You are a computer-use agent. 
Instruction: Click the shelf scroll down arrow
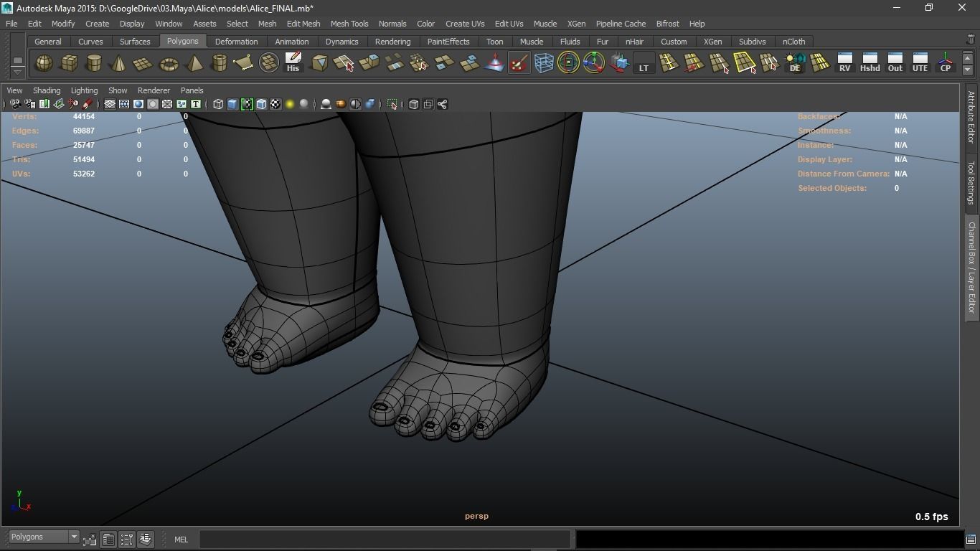pyautogui.click(x=968, y=70)
